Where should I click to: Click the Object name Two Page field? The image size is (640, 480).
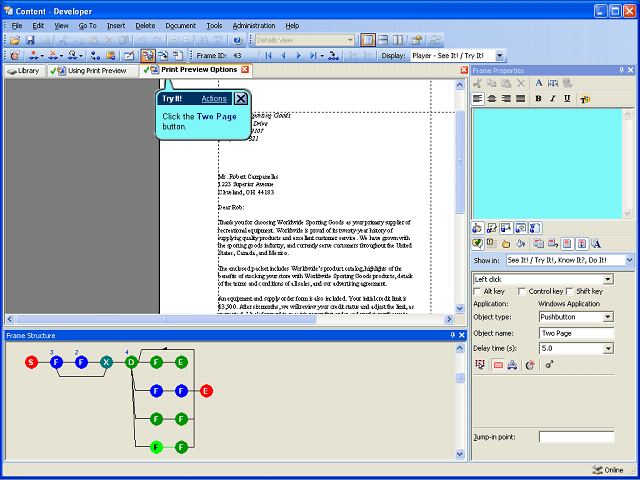[x=576, y=333]
